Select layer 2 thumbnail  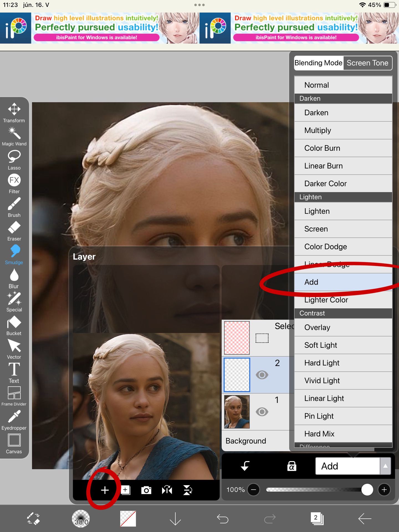pos(237,375)
